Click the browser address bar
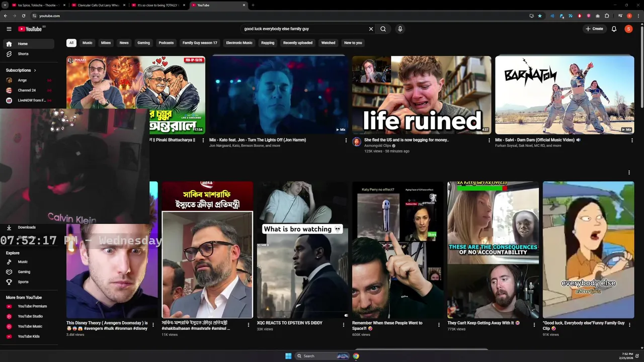The image size is (644, 362). pyautogui.click(x=282, y=16)
